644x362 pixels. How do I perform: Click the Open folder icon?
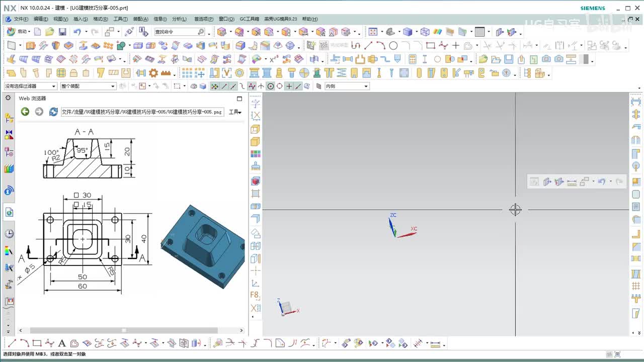(49, 32)
